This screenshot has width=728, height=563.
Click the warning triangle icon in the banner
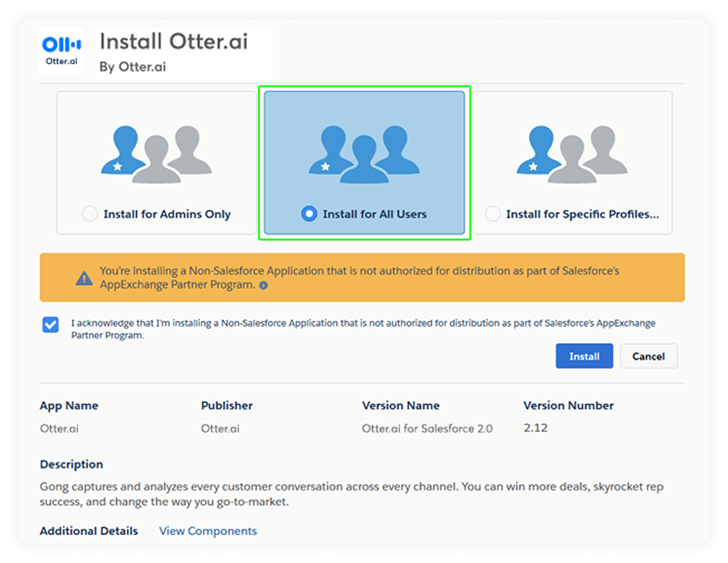coord(84,278)
